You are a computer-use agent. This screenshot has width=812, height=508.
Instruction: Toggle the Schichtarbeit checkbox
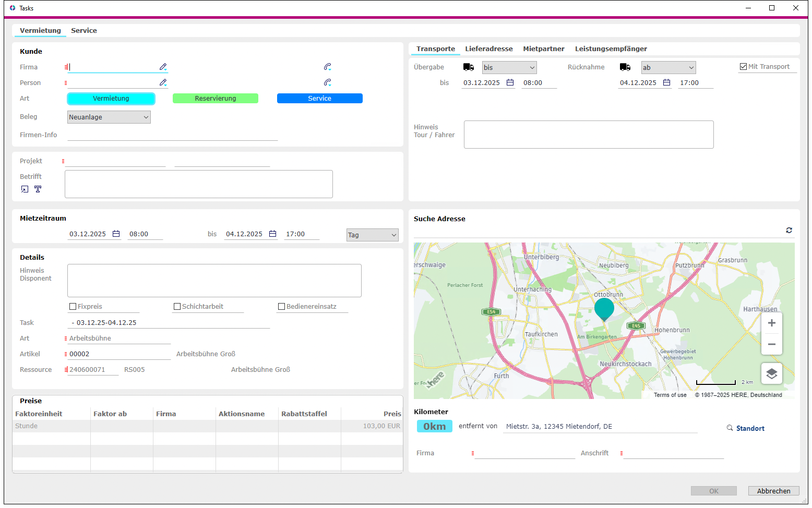[x=177, y=307]
